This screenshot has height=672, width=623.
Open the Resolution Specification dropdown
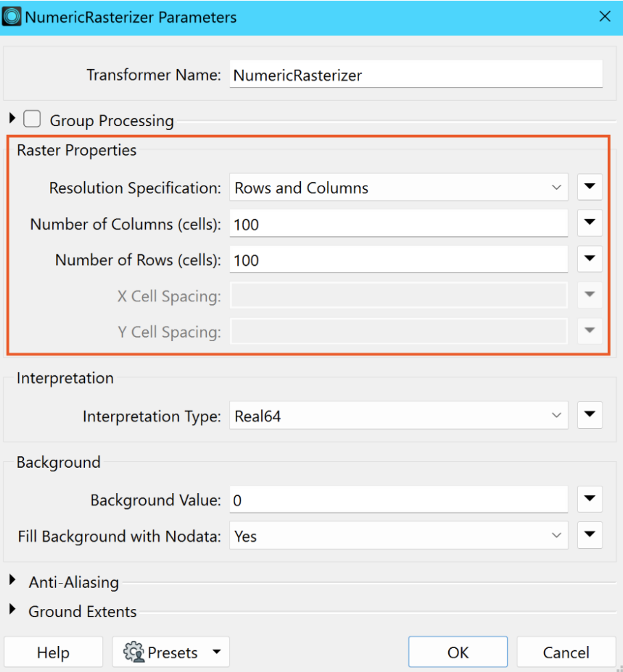pos(399,187)
